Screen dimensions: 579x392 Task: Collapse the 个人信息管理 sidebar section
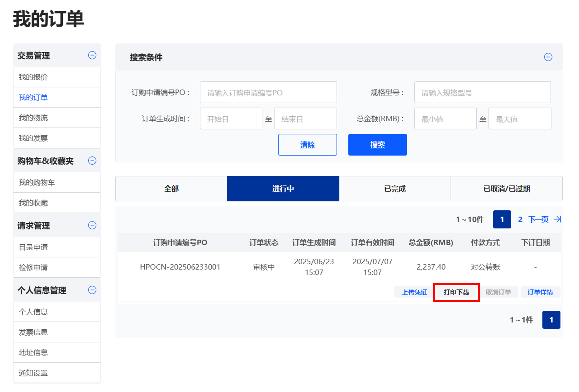(92, 290)
